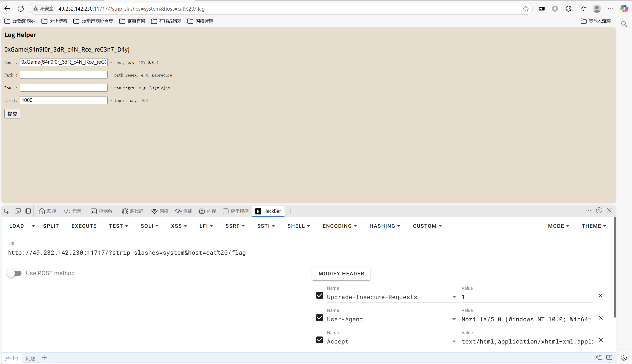This screenshot has height=364, width=632.
Task: Open sidebar settings gear icon
Action: tap(624, 358)
